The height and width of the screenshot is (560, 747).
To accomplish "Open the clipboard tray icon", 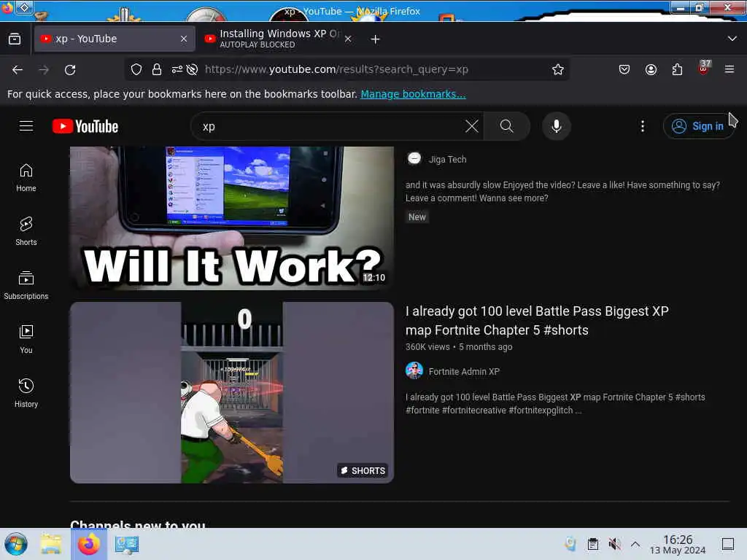I will (x=592, y=544).
